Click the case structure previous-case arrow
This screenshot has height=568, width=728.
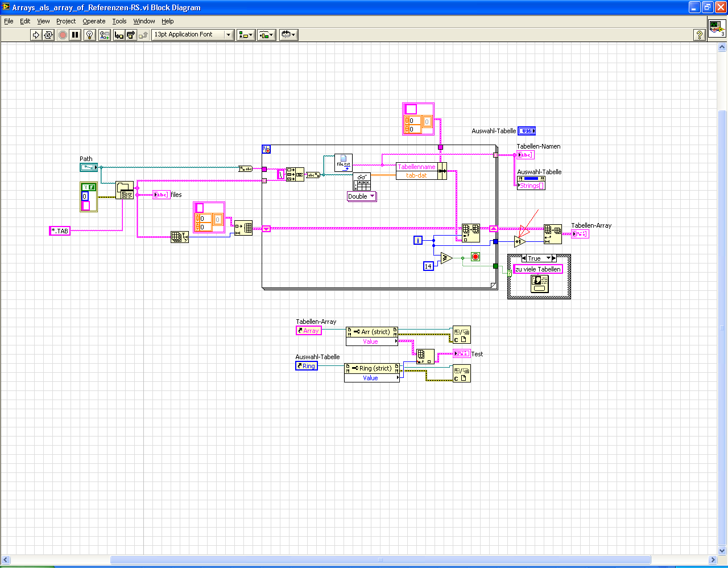pos(524,258)
